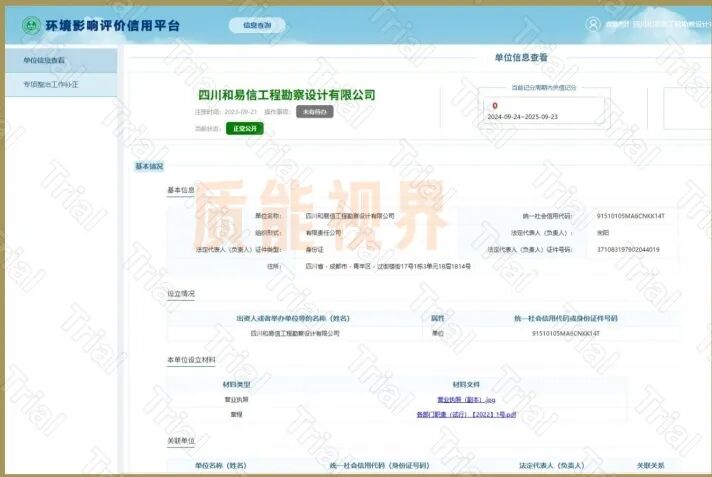Click the 设立情况 section heading
This screenshot has width=712, height=477.
point(181,294)
